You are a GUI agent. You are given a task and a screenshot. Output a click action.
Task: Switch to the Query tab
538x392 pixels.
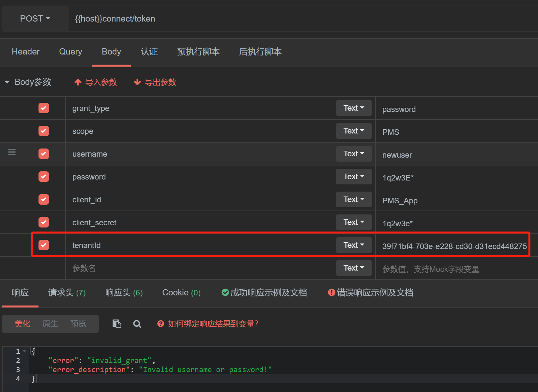coord(70,52)
